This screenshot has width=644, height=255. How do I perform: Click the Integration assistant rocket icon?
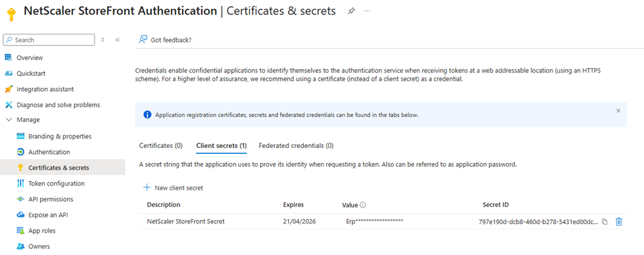(9, 89)
